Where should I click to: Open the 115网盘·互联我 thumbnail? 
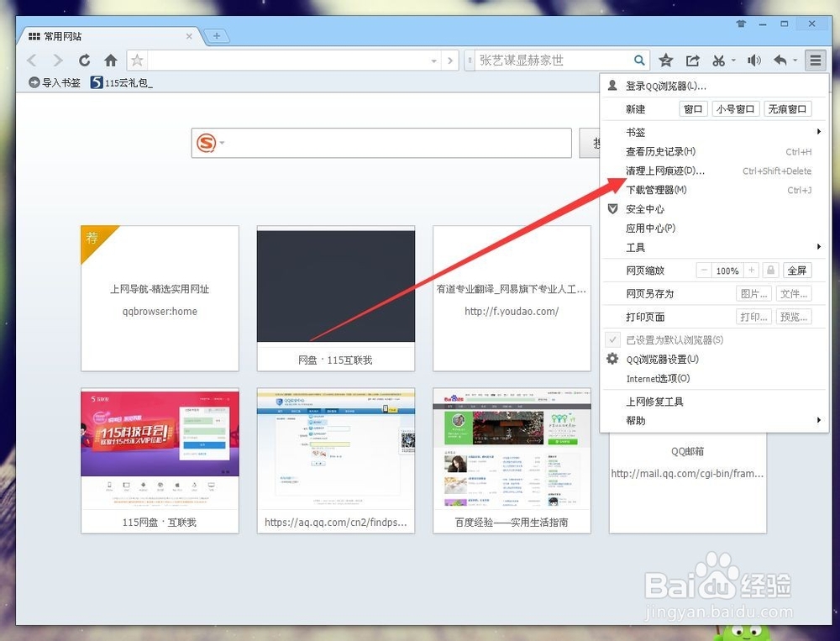(x=160, y=460)
